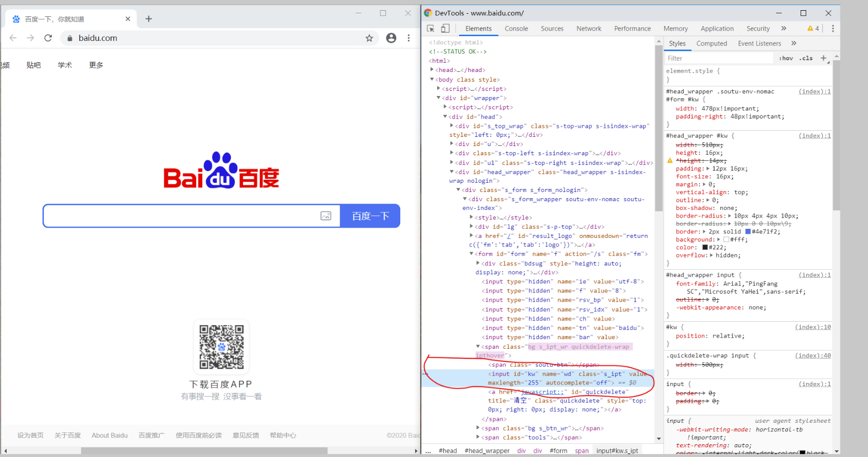Switch to the Console tab
This screenshot has height=457, width=868.
516,29
